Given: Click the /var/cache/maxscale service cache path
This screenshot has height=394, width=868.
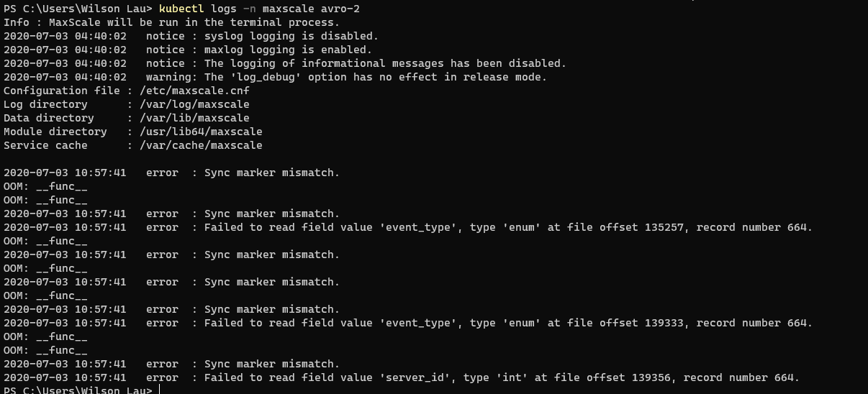Looking at the screenshot, I should 194,145.
